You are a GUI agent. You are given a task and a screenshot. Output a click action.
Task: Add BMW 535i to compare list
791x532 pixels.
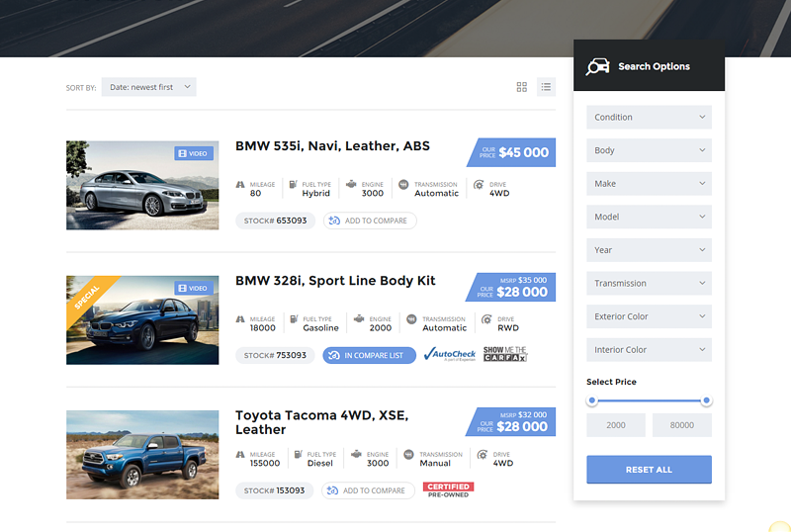click(x=370, y=221)
